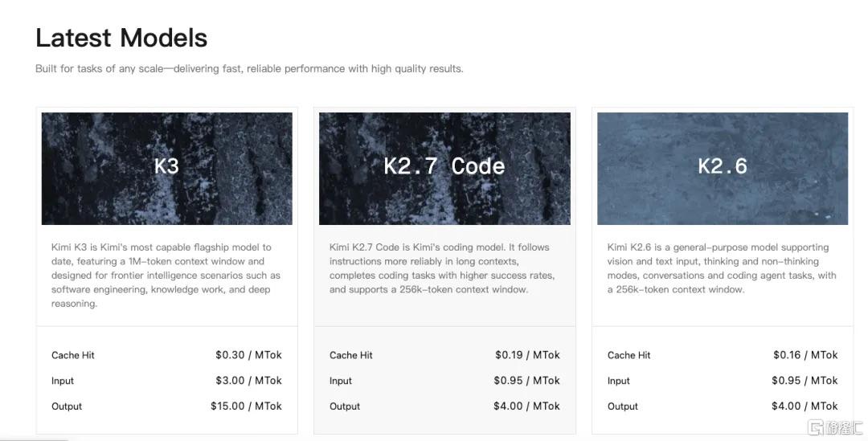Click the K2.6 card Output label
Viewport: 868px width, 441px height.
click(x=622, y=406)
